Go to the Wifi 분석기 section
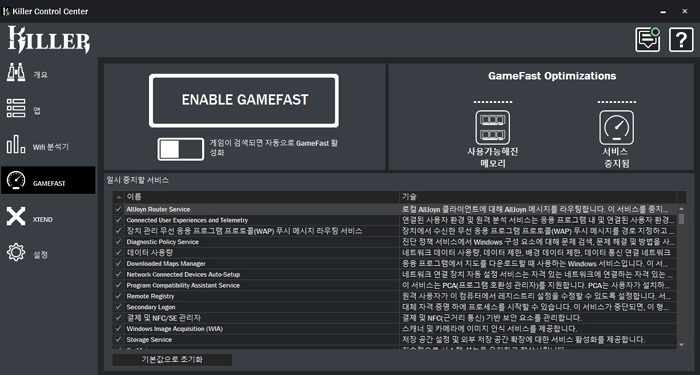 [x=50, y=147]
